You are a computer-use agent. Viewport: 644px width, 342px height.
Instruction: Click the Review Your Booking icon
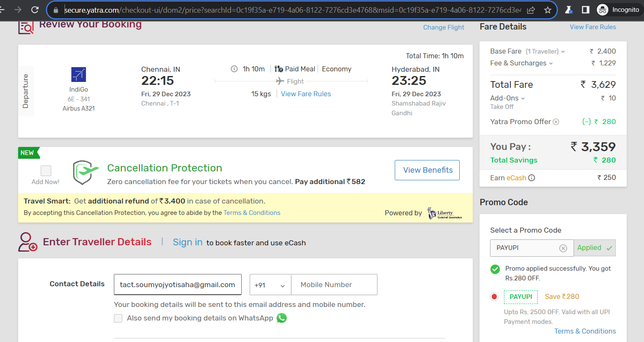tap(26, 27)
